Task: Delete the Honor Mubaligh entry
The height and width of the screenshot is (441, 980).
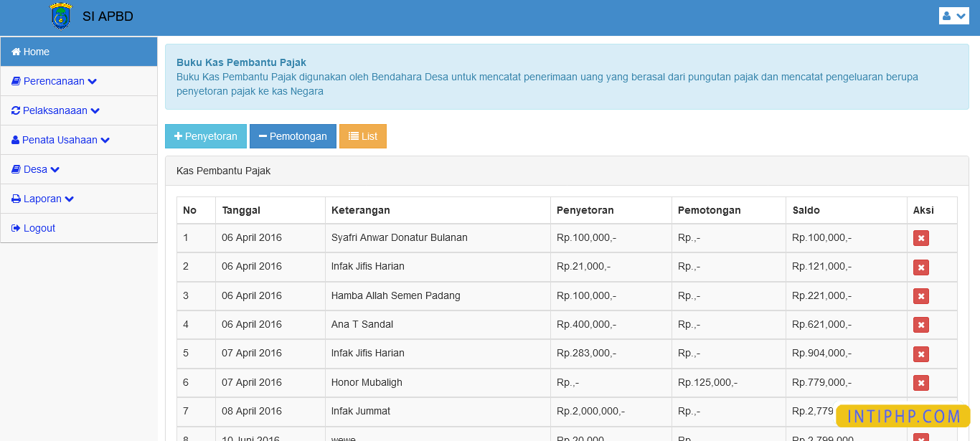Action: 921,382
